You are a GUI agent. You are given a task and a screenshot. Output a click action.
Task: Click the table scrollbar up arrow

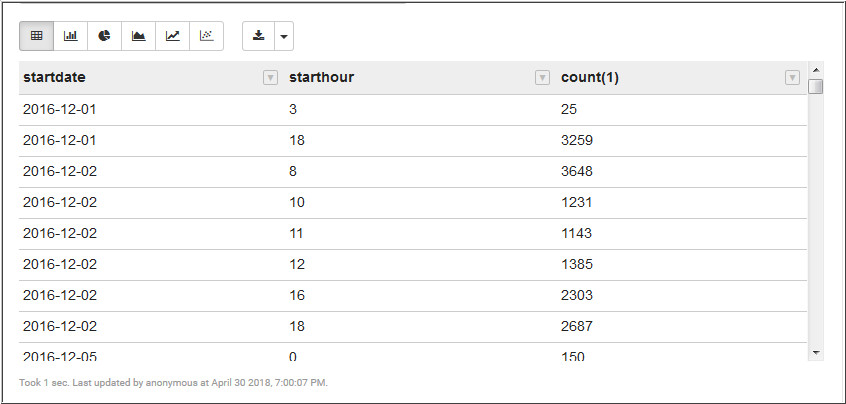[816, 68]
